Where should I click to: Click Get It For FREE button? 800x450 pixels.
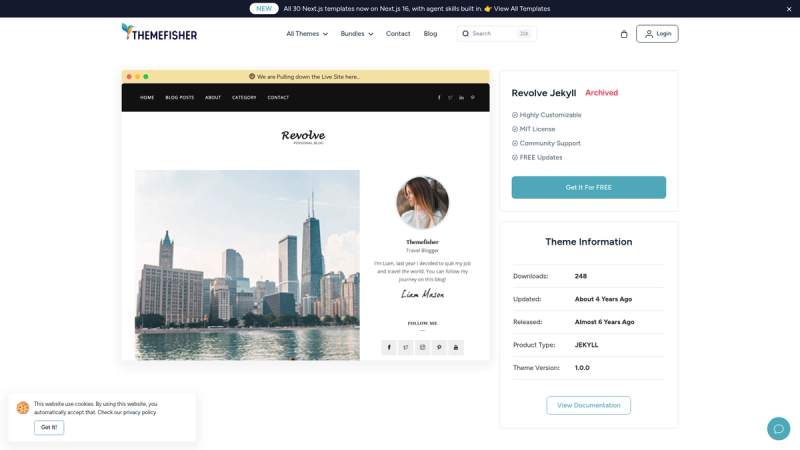(588, 187)
